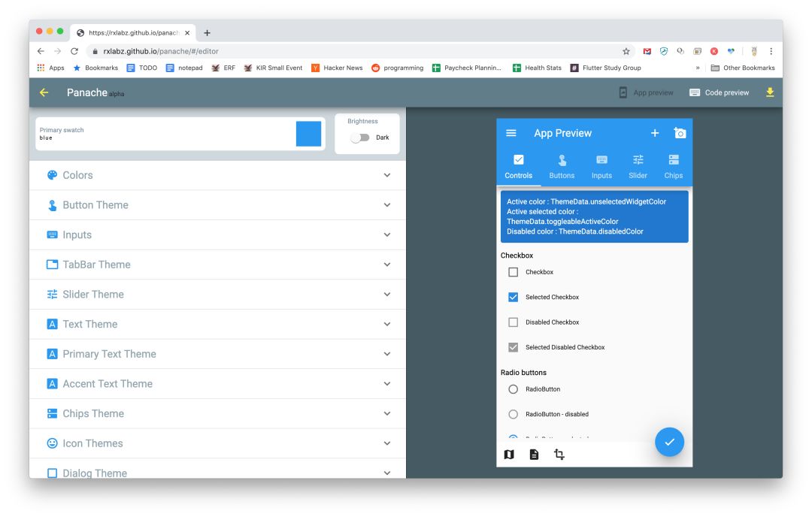Switch to the Controls tab in preview

coord(518,167)
